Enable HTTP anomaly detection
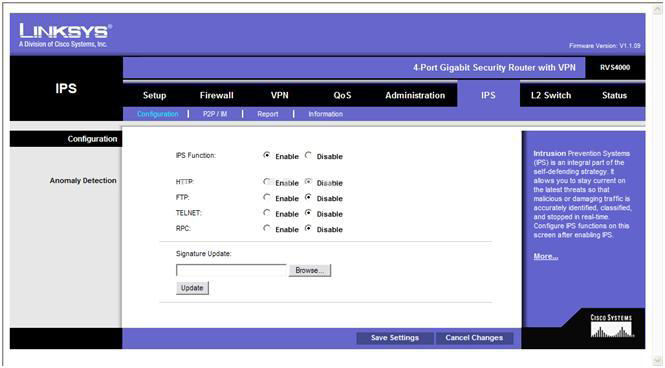Image resolution: width=665 pixels, height=368 pixels. pyautogui.click(x=266, y=182)
